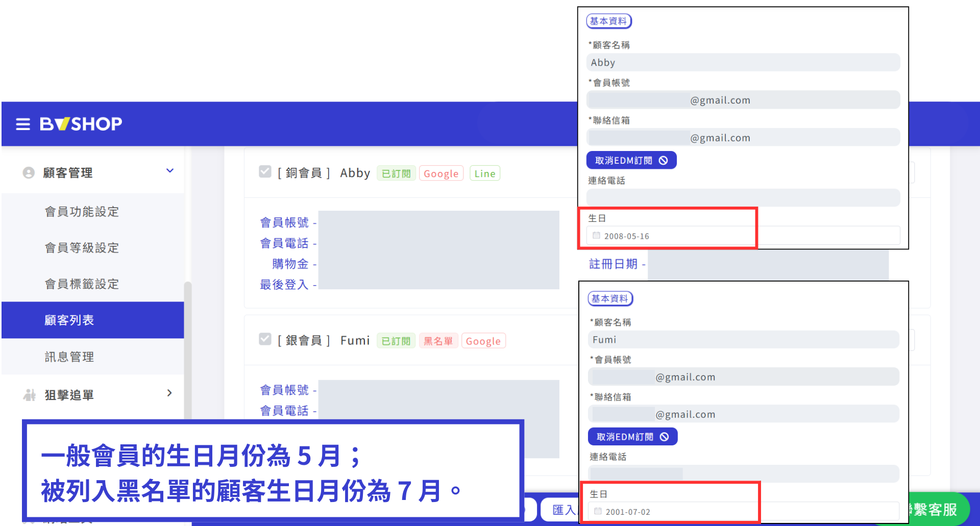Toggle the checkbox for Fumi
Viewport: 980px width, 526px height.
[x=265, y=339]
